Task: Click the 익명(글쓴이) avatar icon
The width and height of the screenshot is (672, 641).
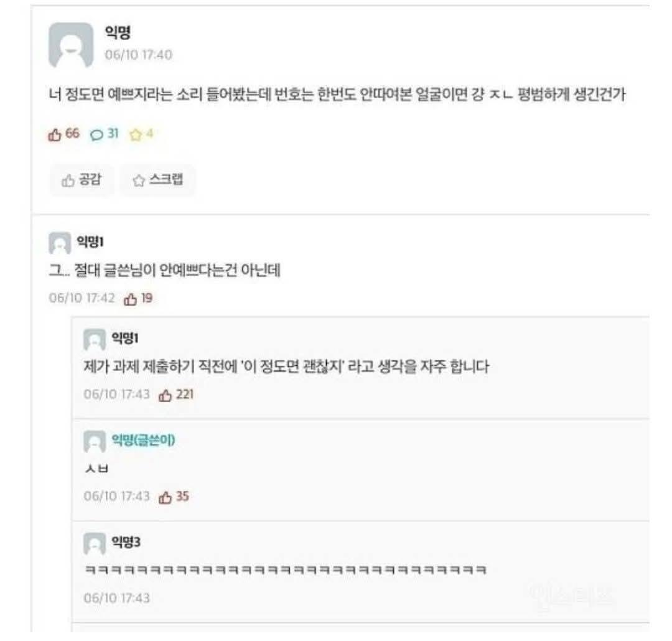Action: tap(95, 441)
